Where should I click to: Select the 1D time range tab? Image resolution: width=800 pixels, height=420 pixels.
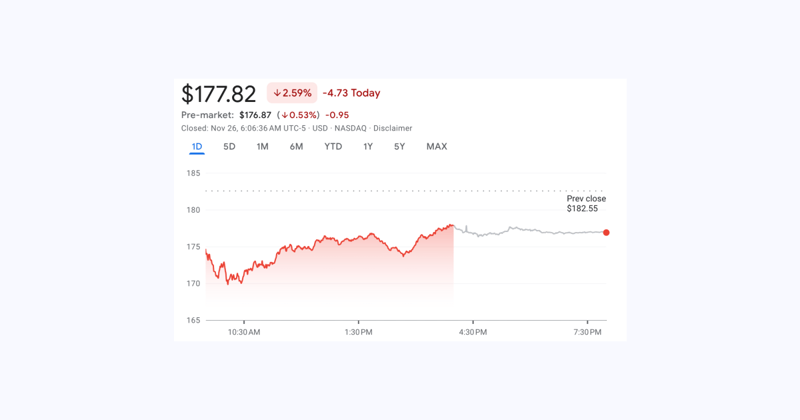click(196, 146)
